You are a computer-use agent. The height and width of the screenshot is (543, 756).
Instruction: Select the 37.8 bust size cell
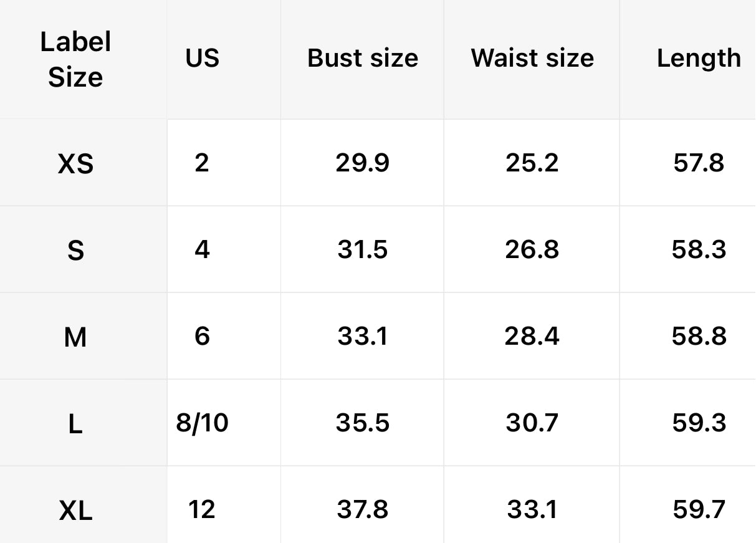click(363, 509)
